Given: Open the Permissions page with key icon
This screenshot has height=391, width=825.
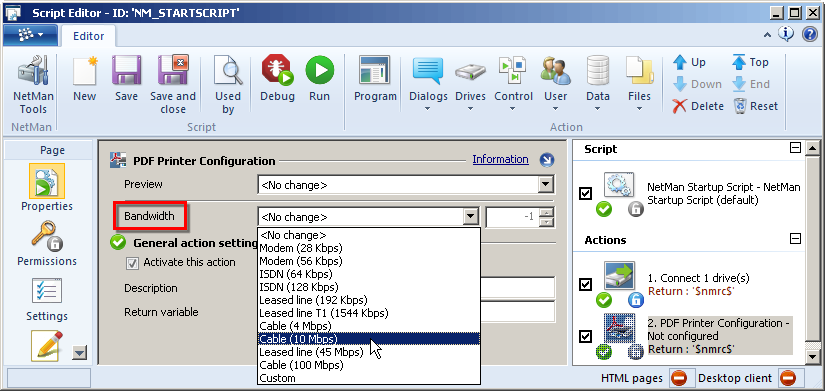Looking at the screenshot, I should tap(47, 235).
